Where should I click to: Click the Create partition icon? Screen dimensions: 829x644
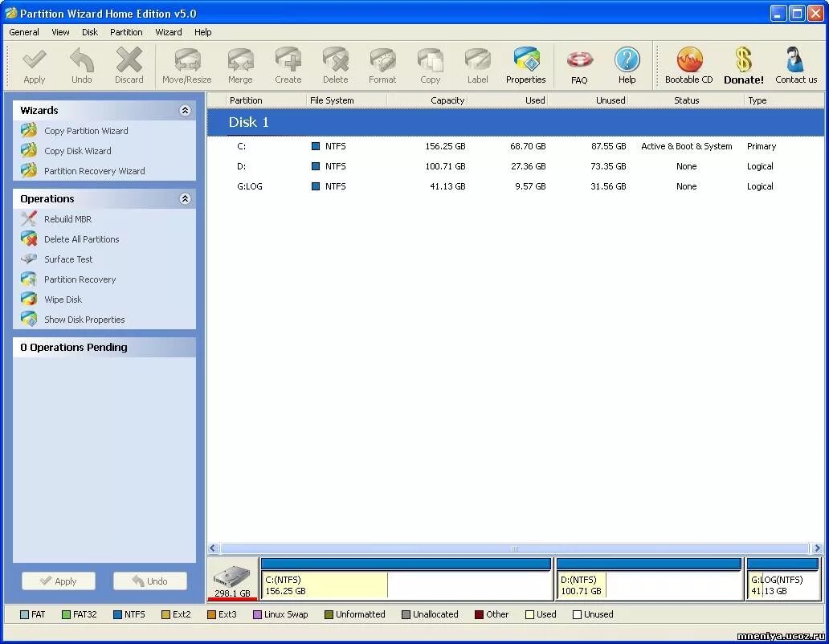point(288,59)
